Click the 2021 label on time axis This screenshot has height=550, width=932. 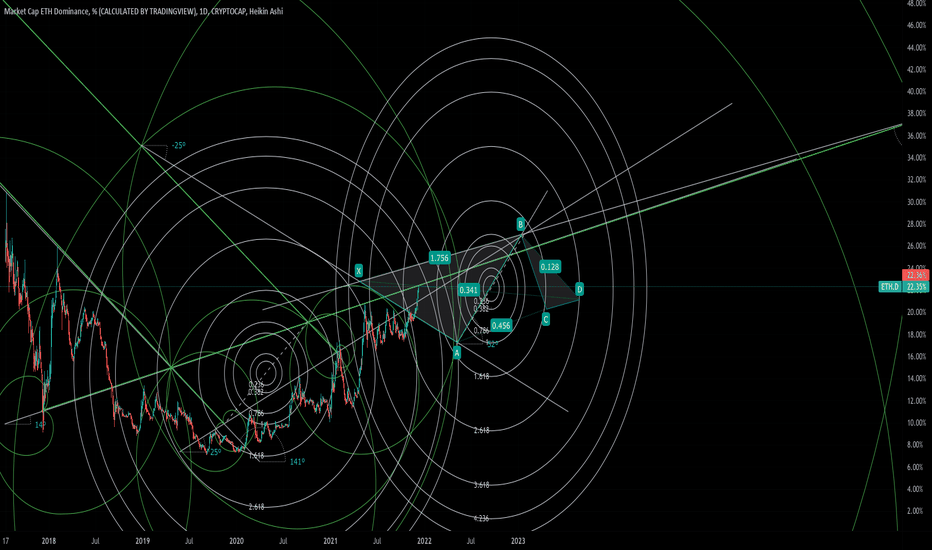(330, 541)
